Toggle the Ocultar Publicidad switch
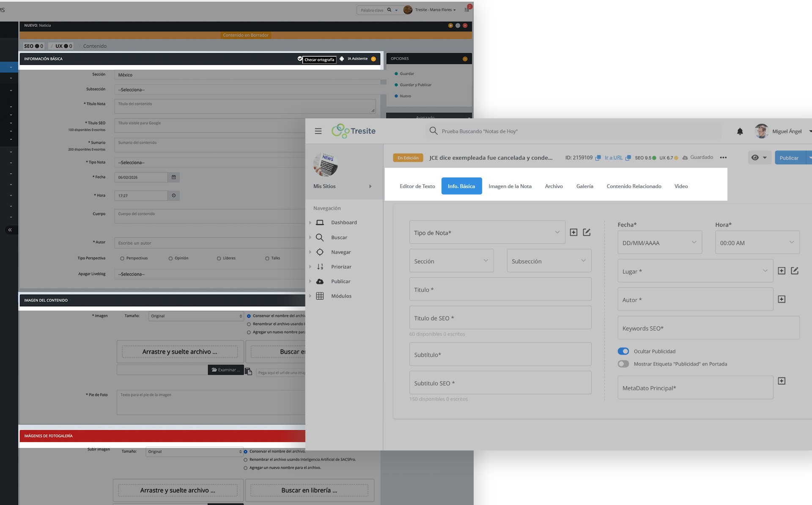 (623, 351)
